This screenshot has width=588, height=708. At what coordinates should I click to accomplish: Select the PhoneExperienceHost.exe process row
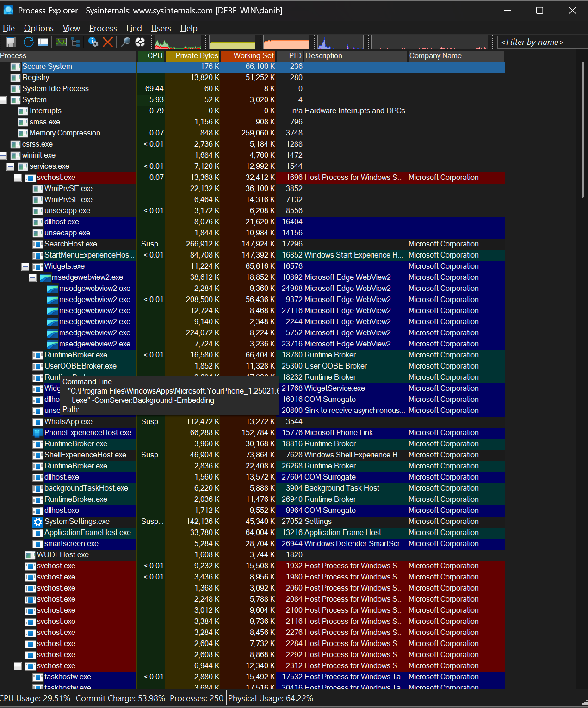click(88, 433)
